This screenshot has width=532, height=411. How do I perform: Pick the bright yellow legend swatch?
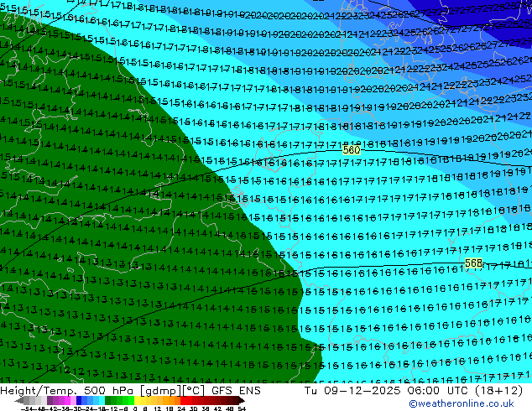coord(137,400)
